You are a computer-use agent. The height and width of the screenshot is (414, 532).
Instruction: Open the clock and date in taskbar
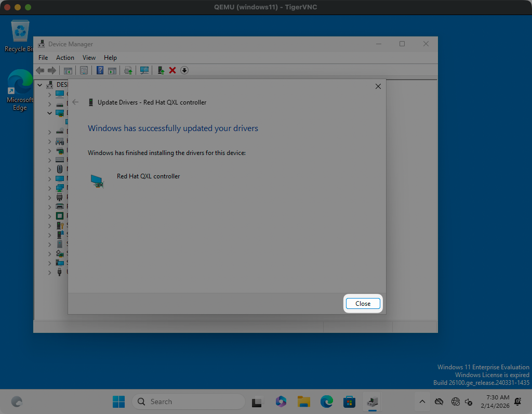498,402
